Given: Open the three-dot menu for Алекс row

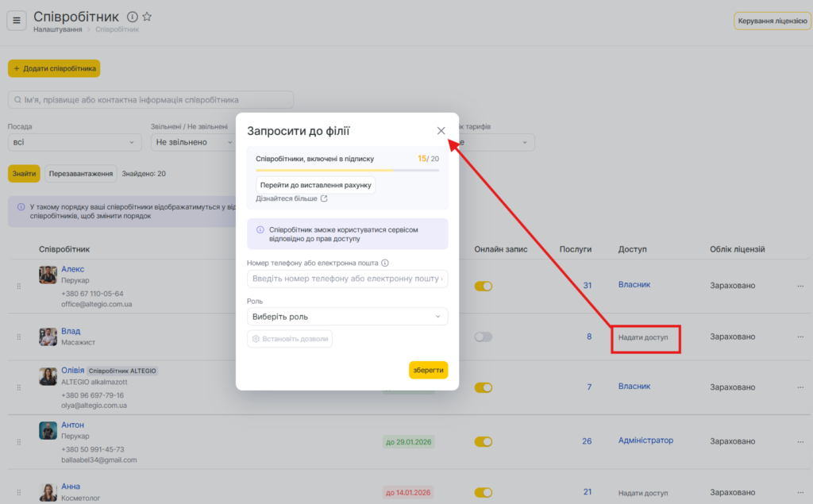Looking at the screenshot, I should (800, 286).
